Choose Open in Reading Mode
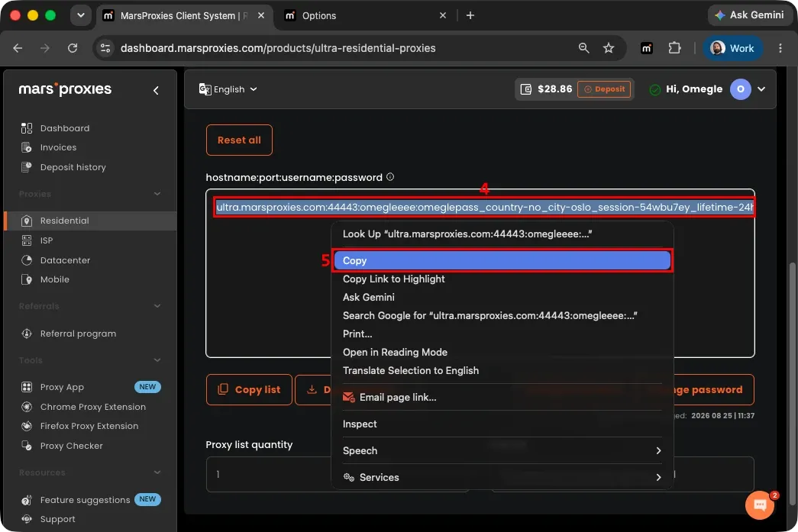Screen dimensions: 798x532 [502, 352]
